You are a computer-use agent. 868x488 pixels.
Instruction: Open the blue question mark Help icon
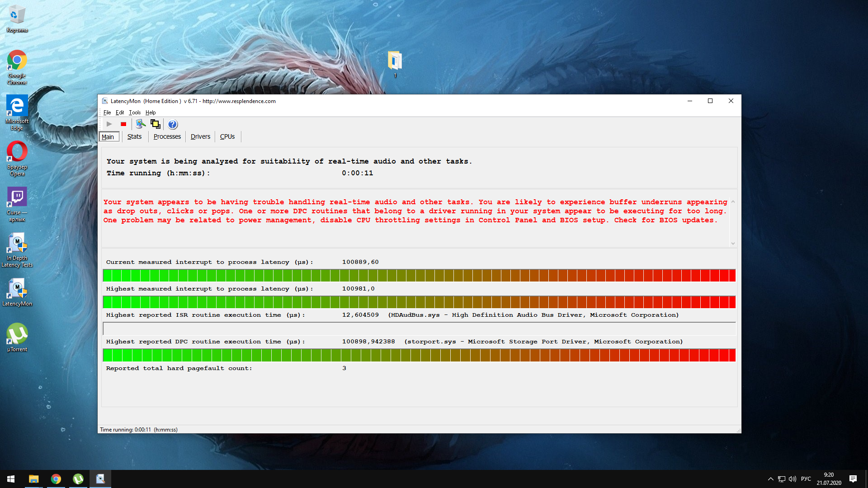pyautogui.click(x=173, y=124)
